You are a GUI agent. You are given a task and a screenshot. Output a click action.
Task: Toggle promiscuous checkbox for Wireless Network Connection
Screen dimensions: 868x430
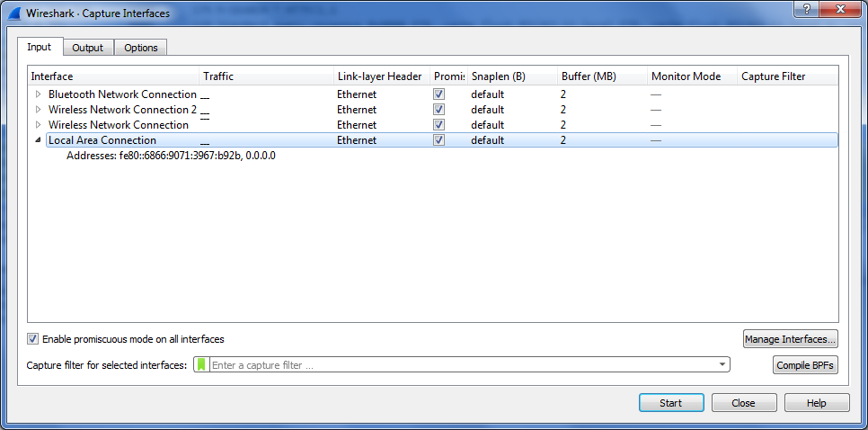click(439, 125)
